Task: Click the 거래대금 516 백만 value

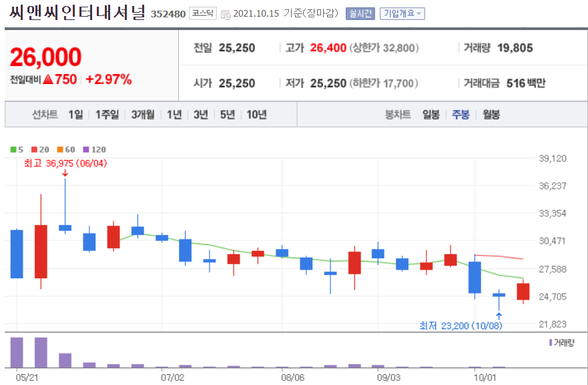Action: (526, 83)
